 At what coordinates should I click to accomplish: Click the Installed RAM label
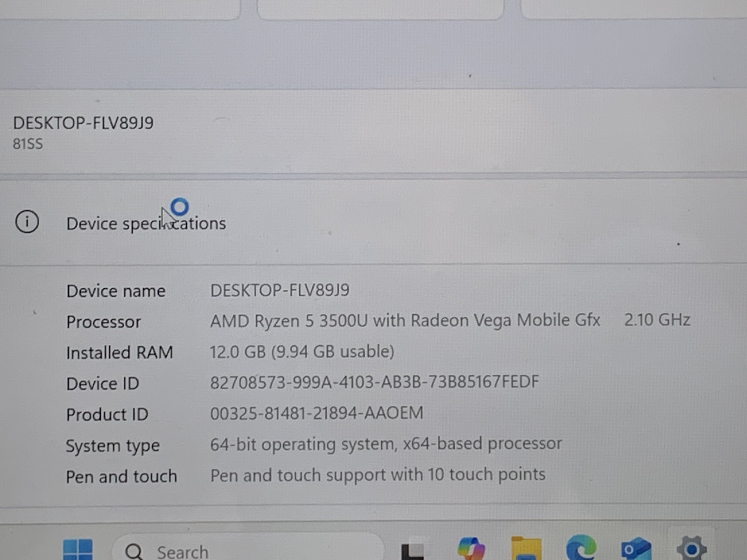[x=120, y=352]
